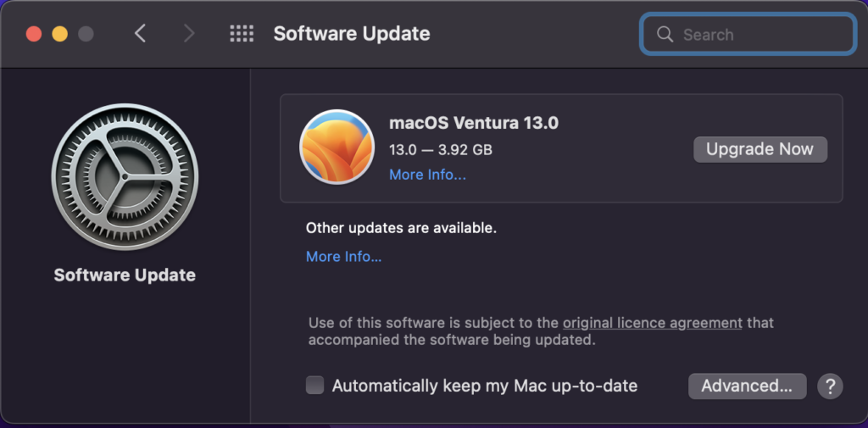This screenshot has width=868, height=428.
Task: Click the Software Update window title text
Action: click(x=352, y=34)
